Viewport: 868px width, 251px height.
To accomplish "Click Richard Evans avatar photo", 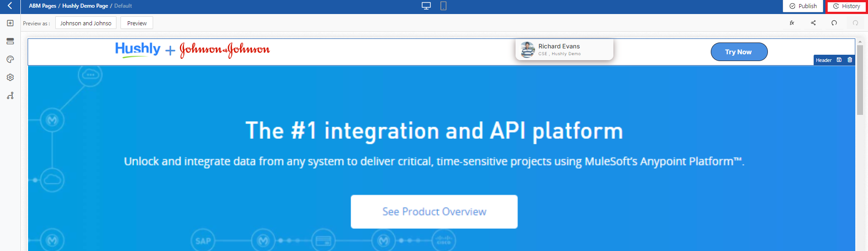I will pyautogui.click(x=528, y=50).
